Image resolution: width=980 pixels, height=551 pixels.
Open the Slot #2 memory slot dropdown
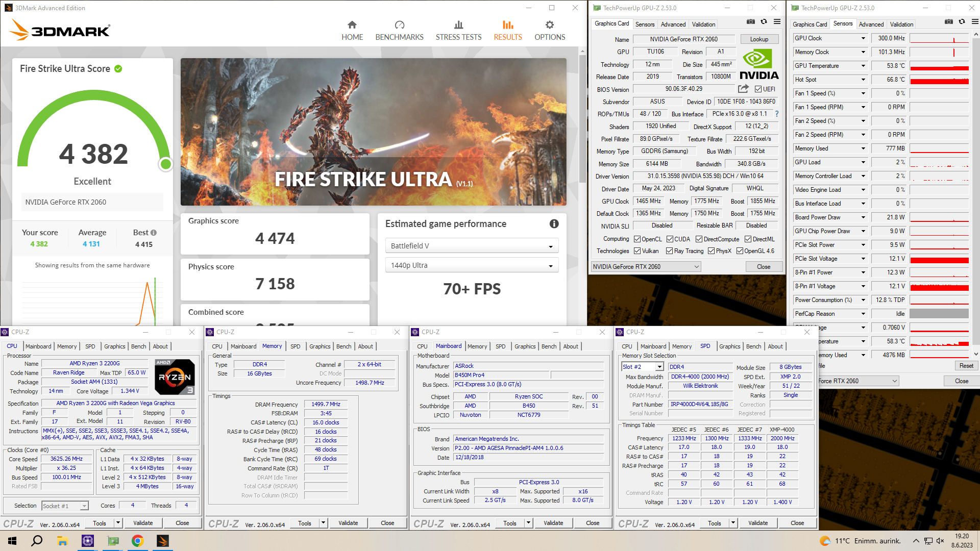click(642, 367)
